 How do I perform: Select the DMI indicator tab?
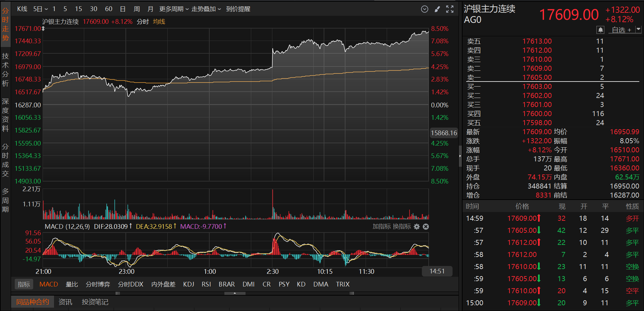249,284
